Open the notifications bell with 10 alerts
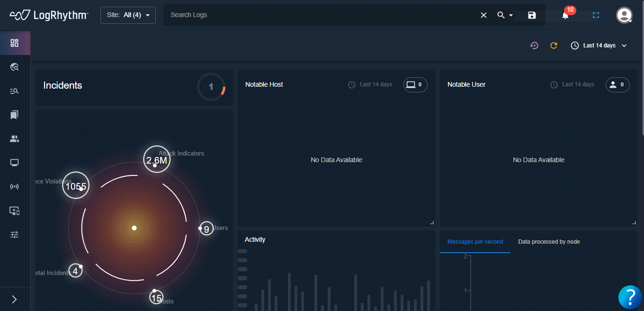This screenshot has width=644, height=311. pyautogui.click(x=565, y=15)
